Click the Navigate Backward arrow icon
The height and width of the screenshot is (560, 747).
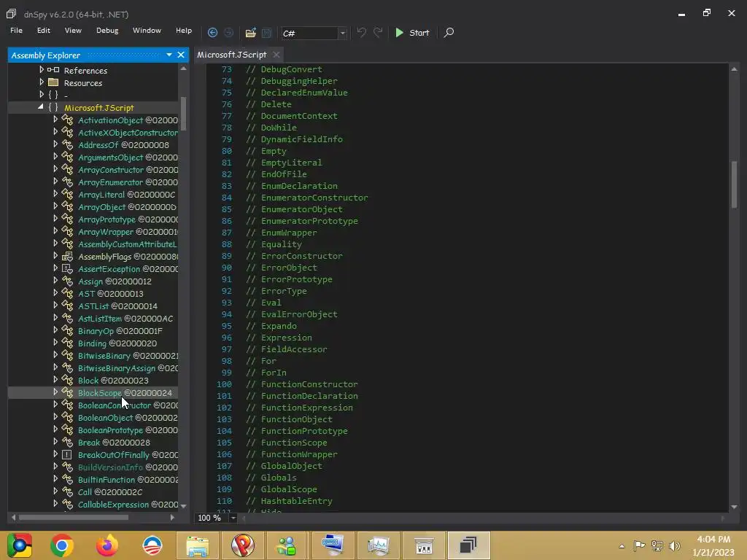pyautogui.click(x=212, y=33)
